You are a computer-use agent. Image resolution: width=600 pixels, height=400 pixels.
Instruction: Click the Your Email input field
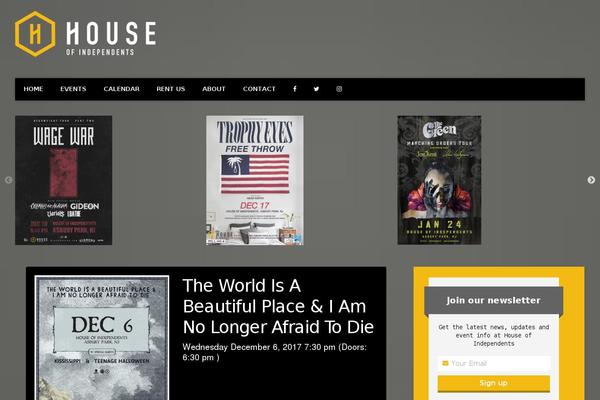pos(494,363)
